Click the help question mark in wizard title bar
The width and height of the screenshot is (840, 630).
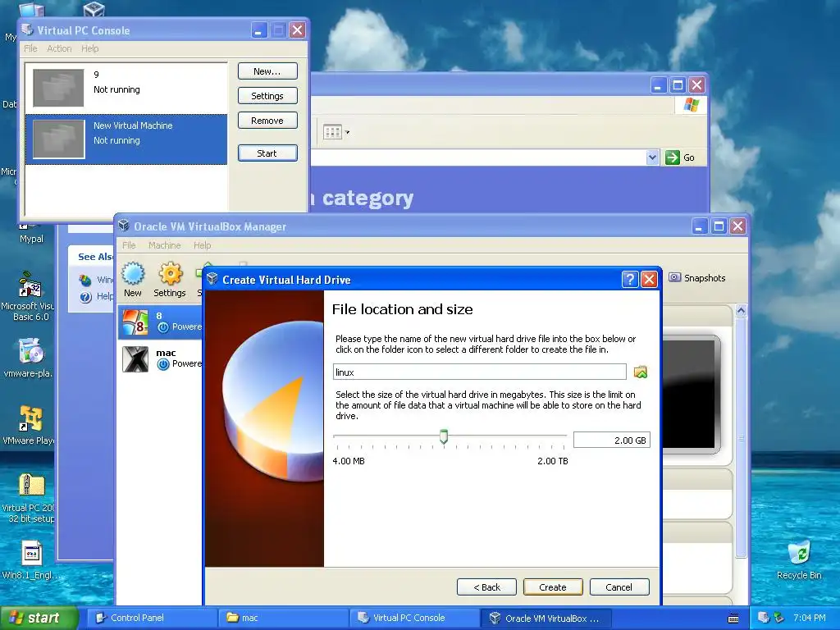(x=630, y=279)
